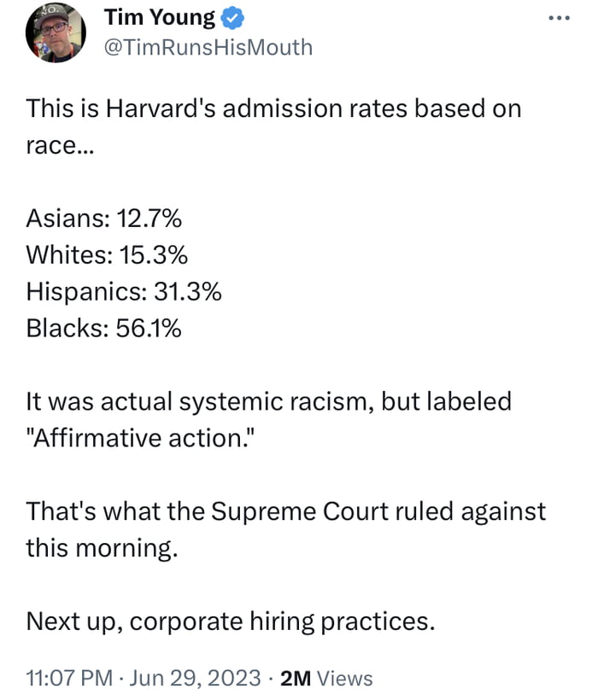
Task: Click the "Asians: 12.7%" line
Action: [103, 219]
